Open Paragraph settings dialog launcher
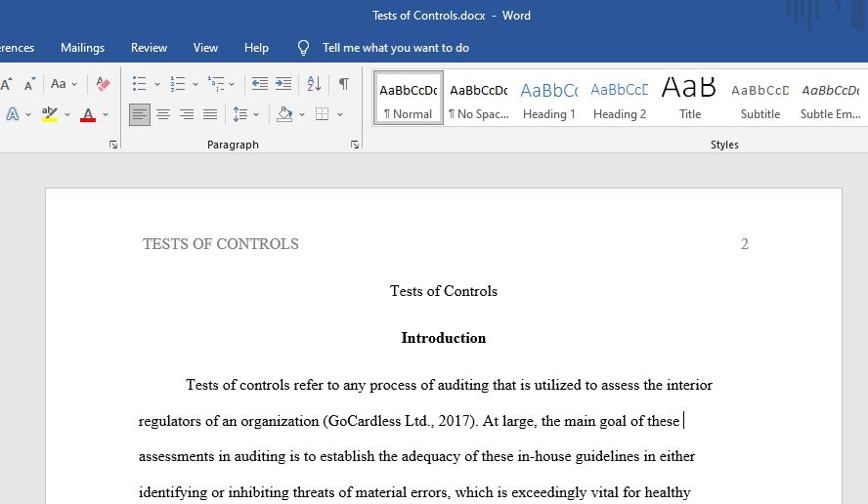Viewport: 868px width, 504px height. (355, 145)
